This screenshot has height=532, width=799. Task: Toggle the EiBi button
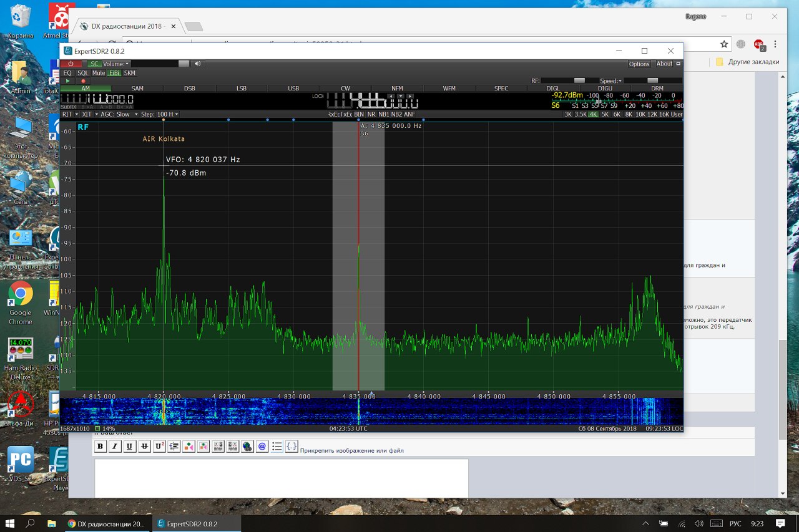click(114, 73)
